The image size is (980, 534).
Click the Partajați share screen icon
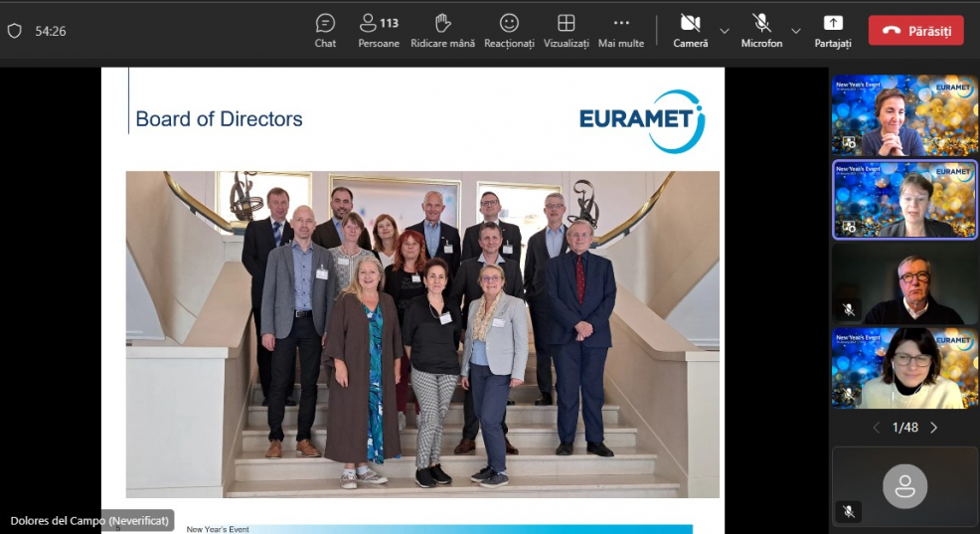click(833, 30)
